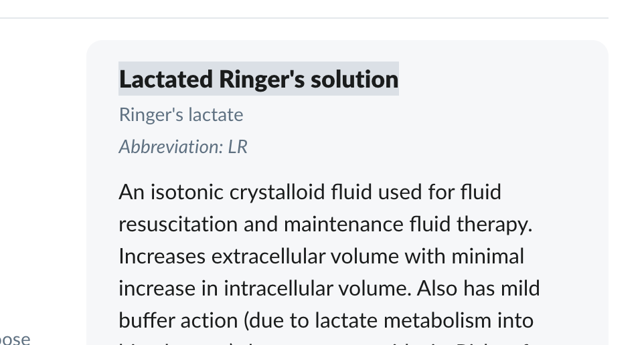
Task: Click the phrase "maintenance fluid therapy"
Action: (408, 225)
